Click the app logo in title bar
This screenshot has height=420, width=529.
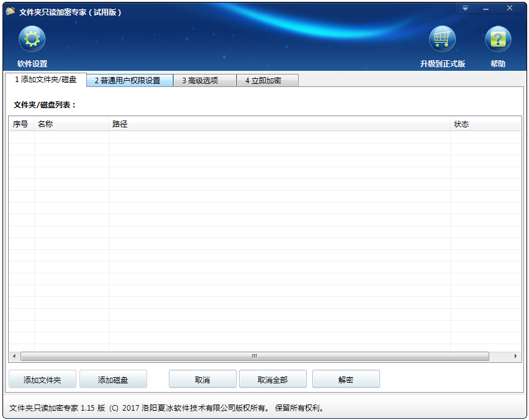(x=11, y=11)
